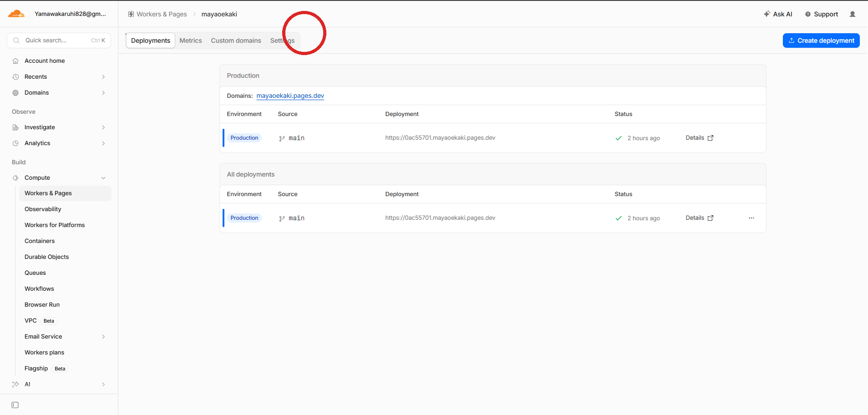Open the deployment URL under All deployments
The image size is (868, 415).
440,218
